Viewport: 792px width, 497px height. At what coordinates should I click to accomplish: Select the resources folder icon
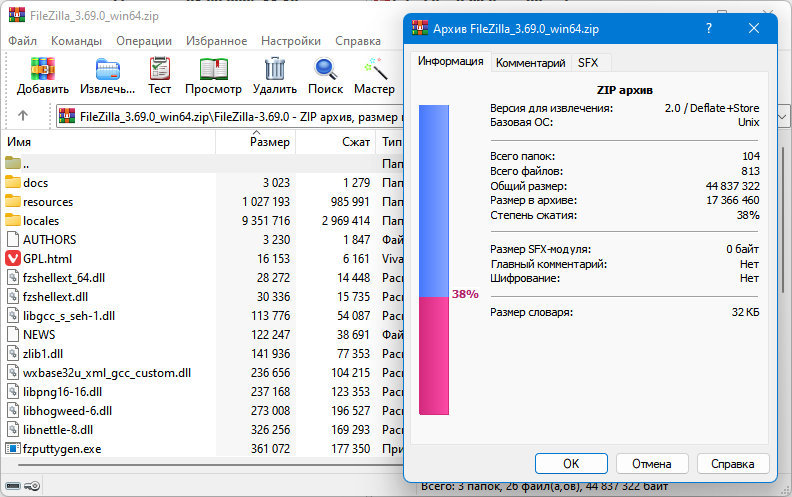[13, 201]
